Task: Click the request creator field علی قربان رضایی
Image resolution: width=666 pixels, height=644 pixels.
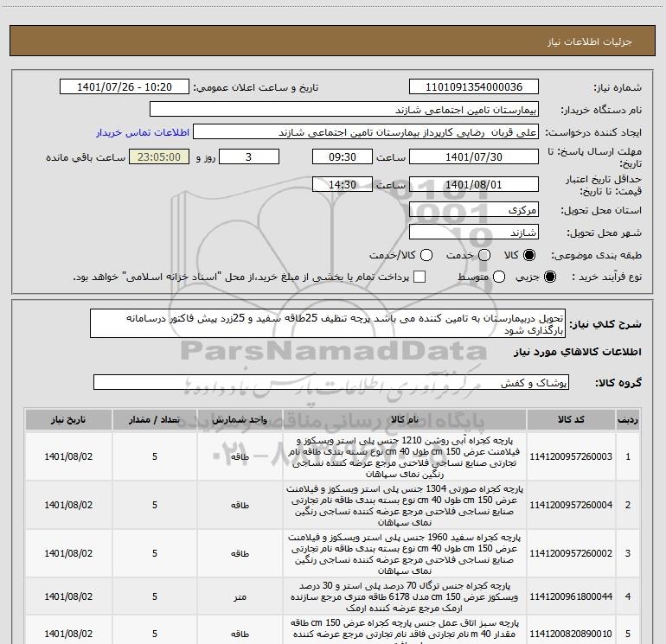Action: point(366,132)
